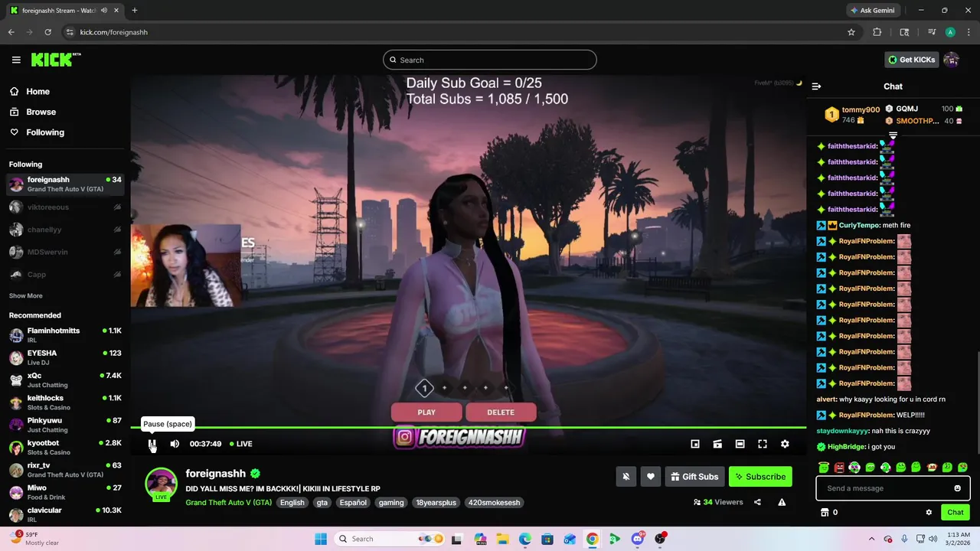Image resolution: width=980 pixels, height=551 pixels.
Task: Select chanellyy in Following list
Action: 65,230
